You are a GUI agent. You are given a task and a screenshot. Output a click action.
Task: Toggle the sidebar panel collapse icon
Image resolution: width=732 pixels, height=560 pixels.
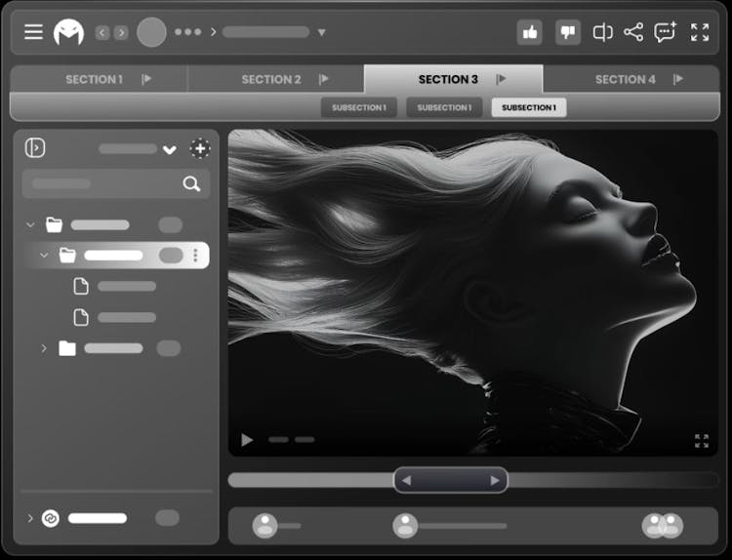35,148
